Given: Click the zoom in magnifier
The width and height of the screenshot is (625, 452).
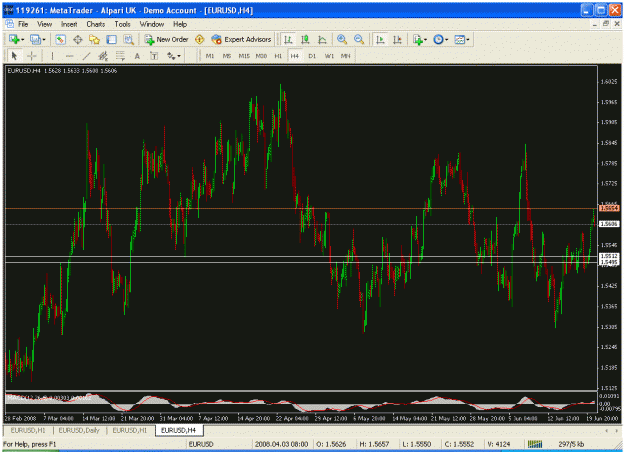Looking at the screenshot, I should [x=342, y=39].
